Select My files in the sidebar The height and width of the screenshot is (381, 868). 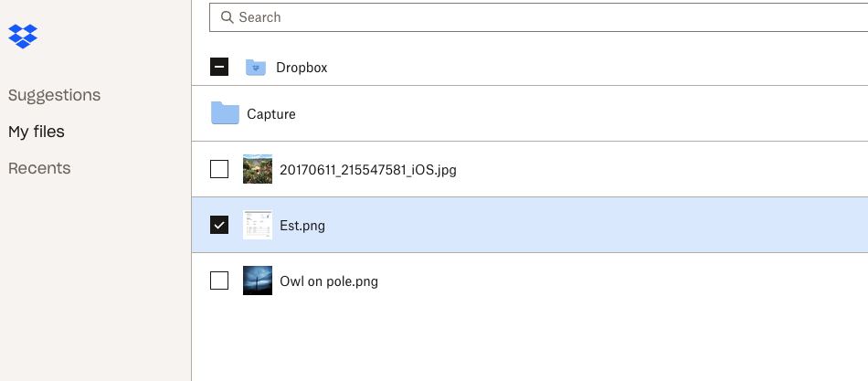point(37,132)
